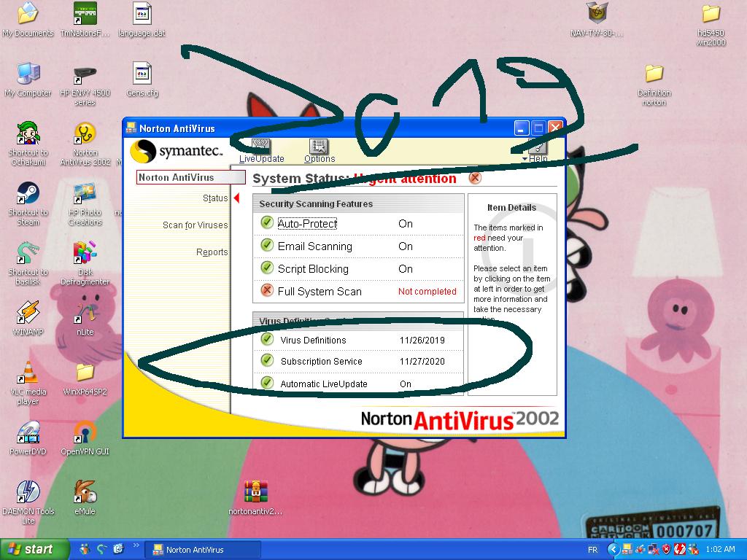Select PowerDVD desktop shortcut
The height and width of the screenshot is (560, 747).
[28, 438]
